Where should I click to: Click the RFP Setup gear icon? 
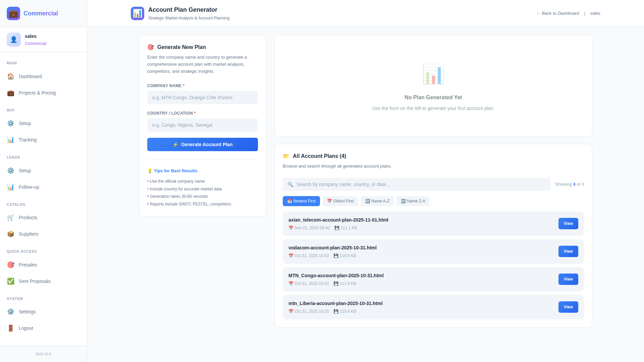tap(11, 123)
